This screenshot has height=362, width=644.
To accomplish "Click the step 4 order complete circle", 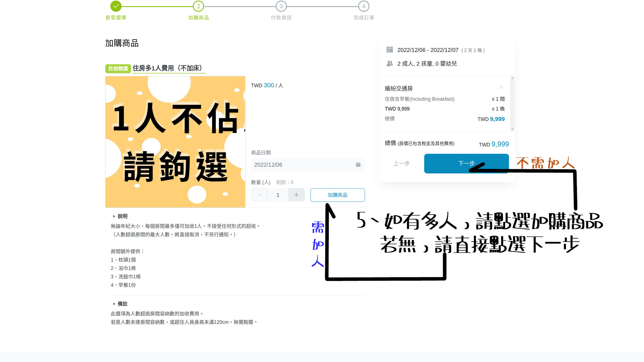I will coord(364,6).
